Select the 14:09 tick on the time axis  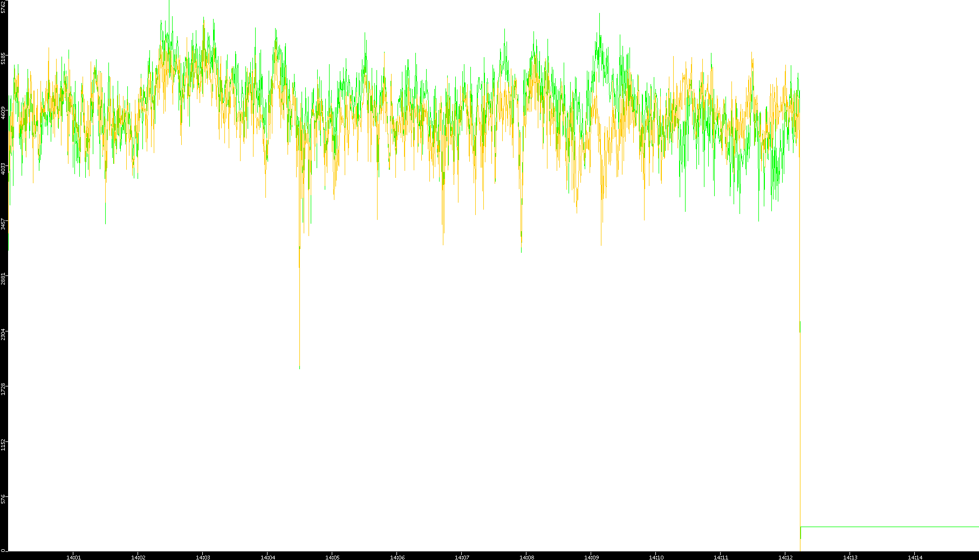coord(591,557)
